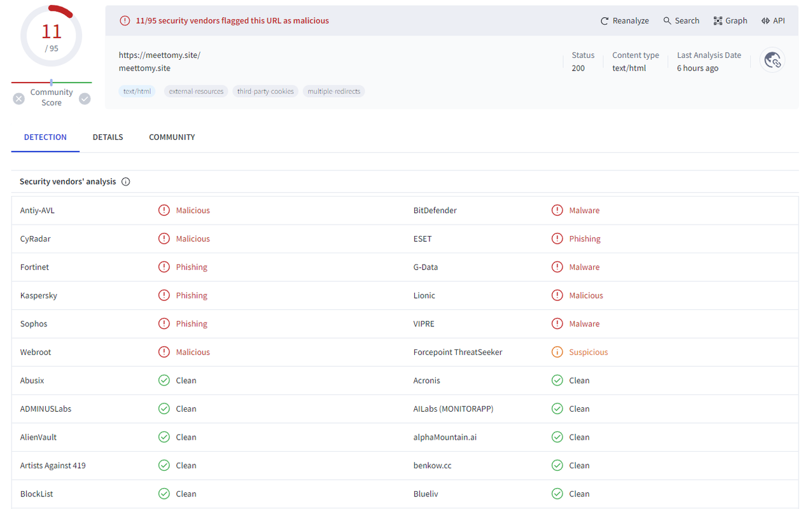Click the alert icon in the VIPRE row
The height and width of the screenshot is (509, 812).
tap(557, 323)
